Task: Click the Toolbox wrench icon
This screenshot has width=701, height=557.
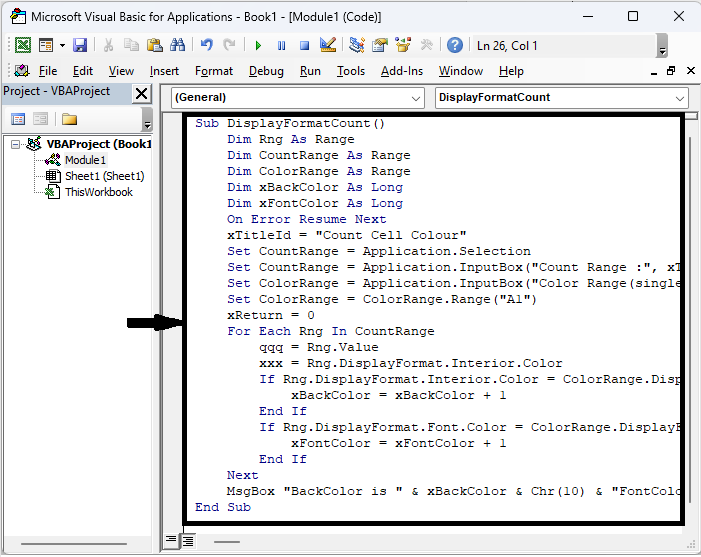Action: 427,45
